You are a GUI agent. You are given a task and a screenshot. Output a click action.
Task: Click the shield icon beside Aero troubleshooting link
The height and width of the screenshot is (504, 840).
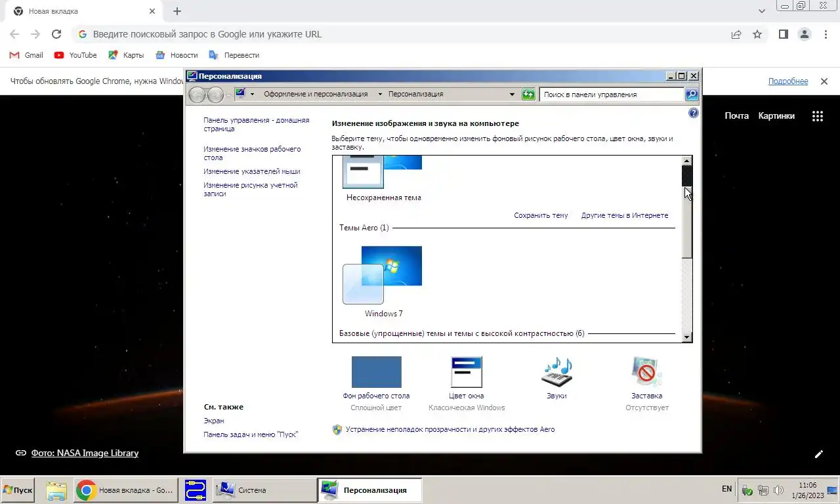click(x=337, y=430)
